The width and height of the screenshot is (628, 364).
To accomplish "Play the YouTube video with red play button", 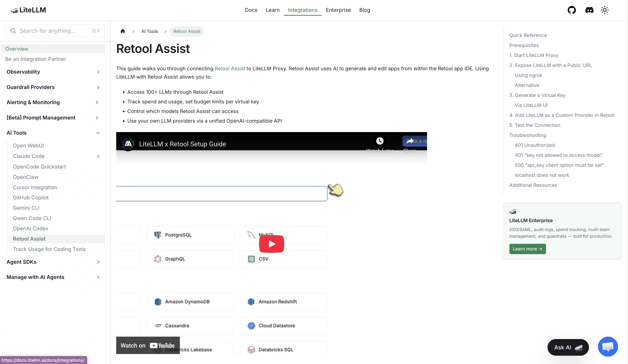I will point(271,244).
